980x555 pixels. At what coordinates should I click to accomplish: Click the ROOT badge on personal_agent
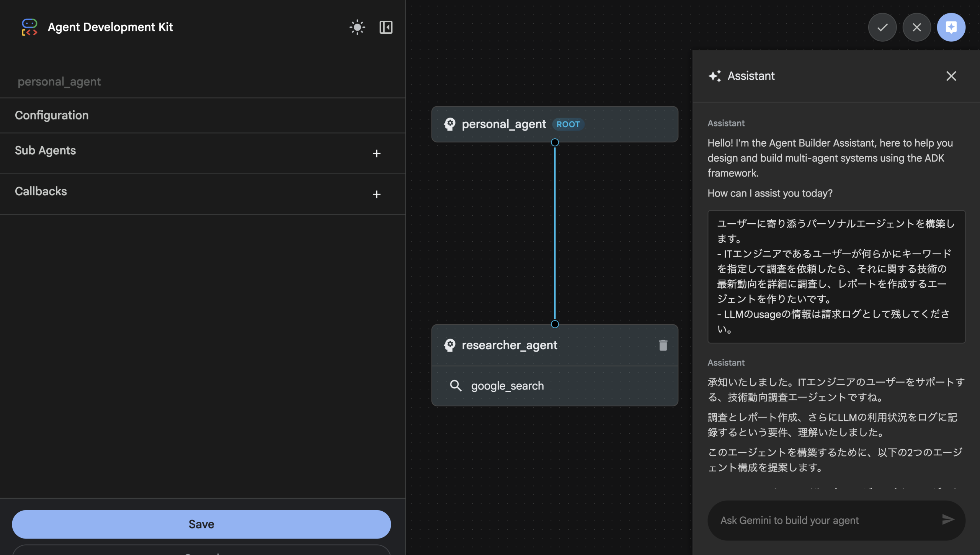coord(568,124)
